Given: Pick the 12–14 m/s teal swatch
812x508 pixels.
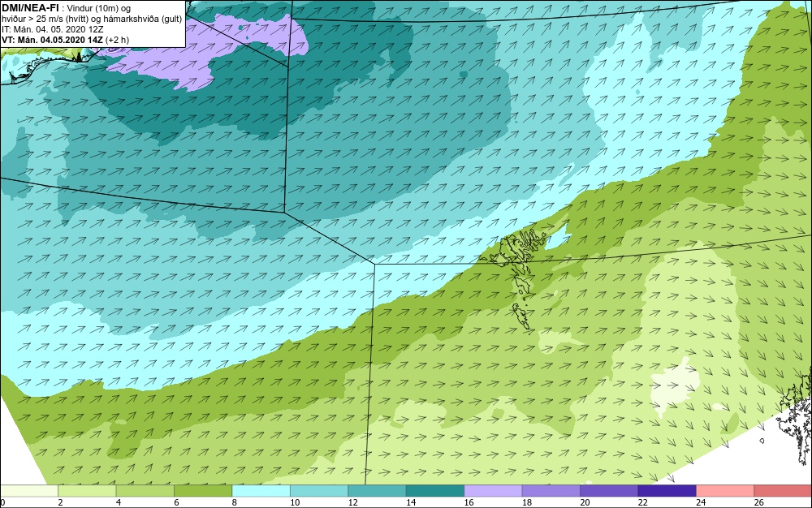Looking at the screenshot, I should click(377, 491).
